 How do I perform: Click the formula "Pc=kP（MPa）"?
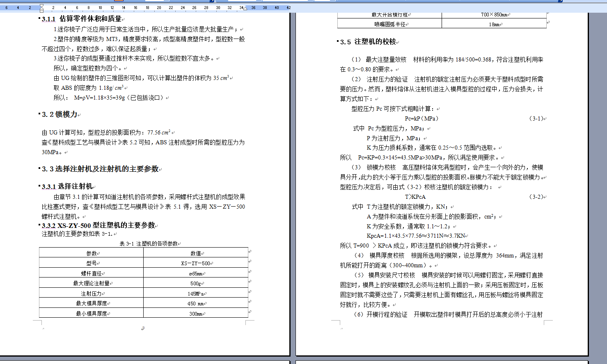click(x=422, y=118)
